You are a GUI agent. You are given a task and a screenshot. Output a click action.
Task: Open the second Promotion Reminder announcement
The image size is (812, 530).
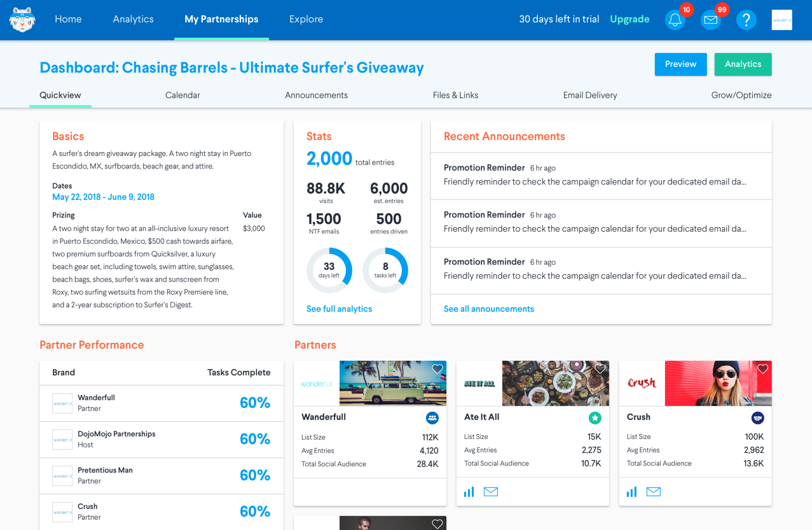(601, 223)
